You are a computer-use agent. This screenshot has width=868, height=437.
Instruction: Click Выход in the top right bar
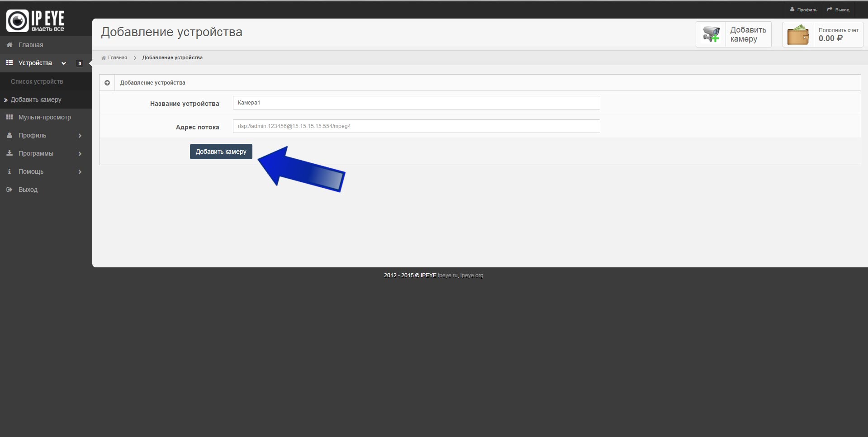[x=838, y=9]
